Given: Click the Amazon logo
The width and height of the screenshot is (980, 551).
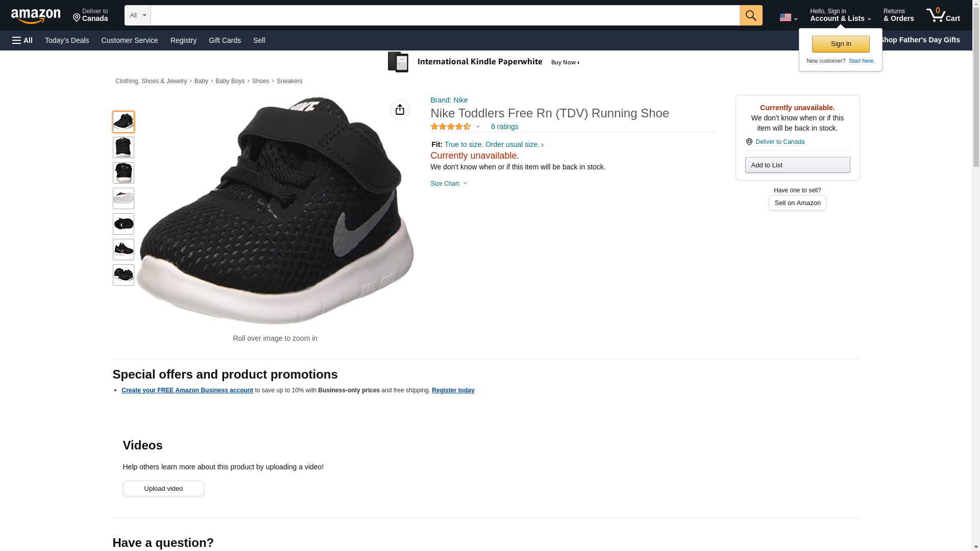Looking at the screenshot, I should coord(36,16).
